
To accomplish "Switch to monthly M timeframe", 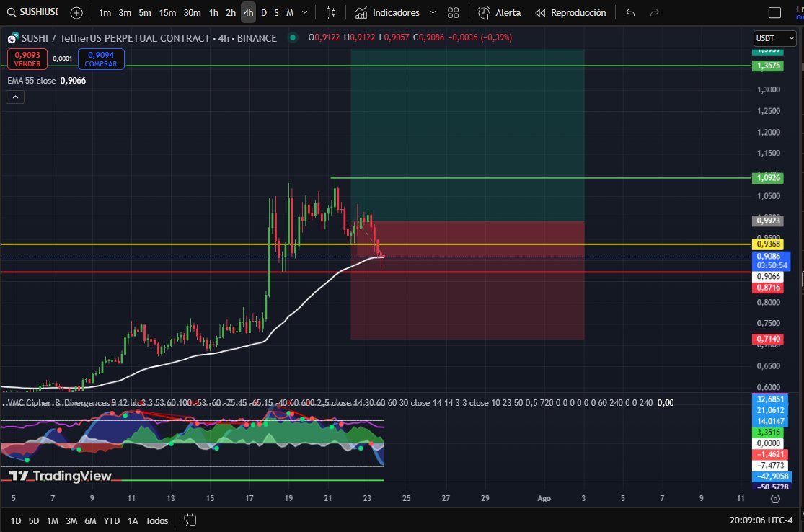I will (290, 13).
